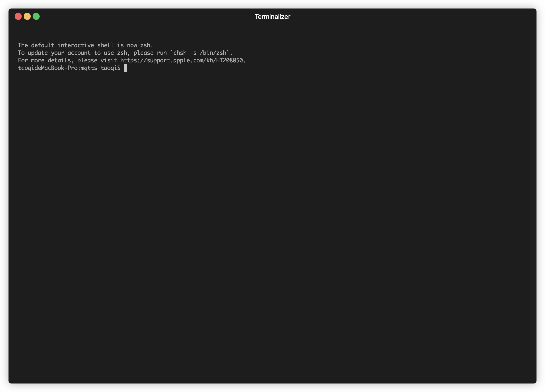Minimize window using the yellow button
545x392 pixels.
pos(27,16)
